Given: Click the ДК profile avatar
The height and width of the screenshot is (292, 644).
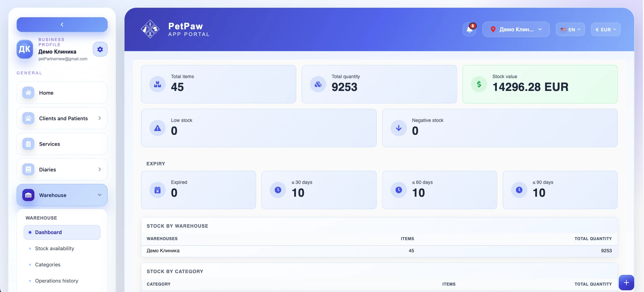Looking at the screenshot, I should click(x=25, y=49).
